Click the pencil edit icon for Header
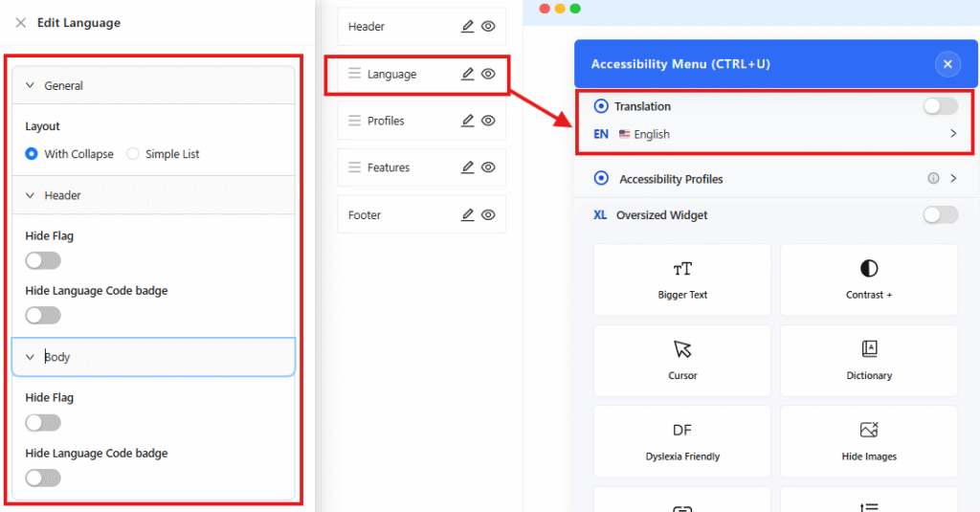 467,27
